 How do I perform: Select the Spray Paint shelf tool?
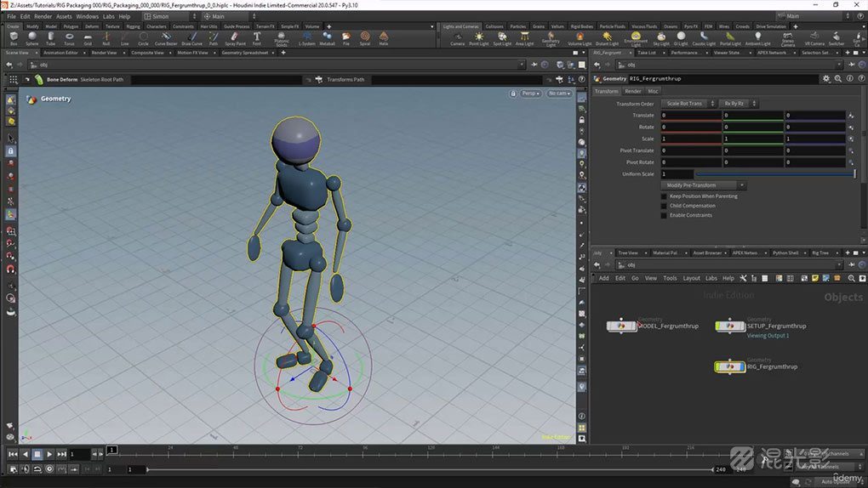click(235, 38)
